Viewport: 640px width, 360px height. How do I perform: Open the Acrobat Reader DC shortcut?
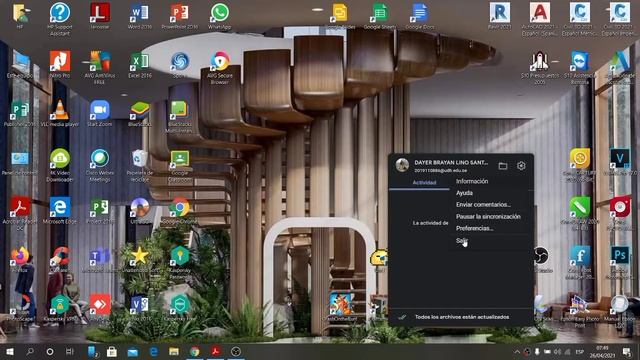[20, 213]
